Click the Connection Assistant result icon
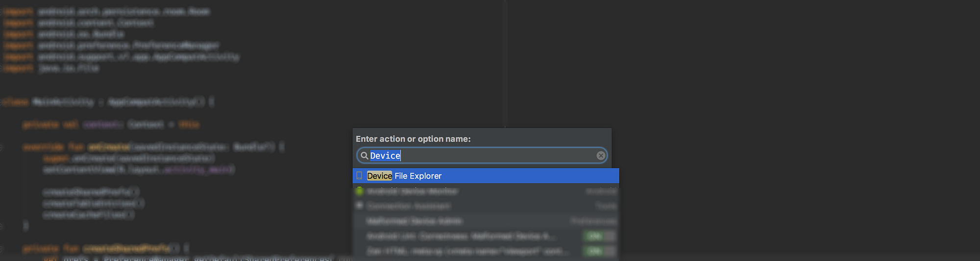Image resolution: width=980 pixels, height=261 pixels. (360, 206)
